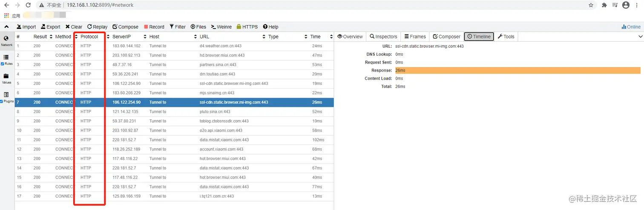Clear the captured sessions list
The width and height of the screenshot is (644, 210).
(74, 27)
